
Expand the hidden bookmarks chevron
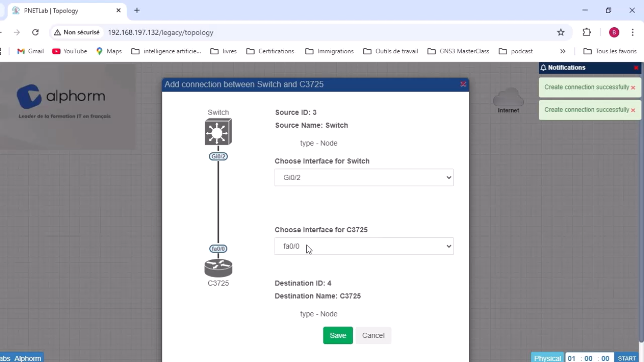pos(562,51)
